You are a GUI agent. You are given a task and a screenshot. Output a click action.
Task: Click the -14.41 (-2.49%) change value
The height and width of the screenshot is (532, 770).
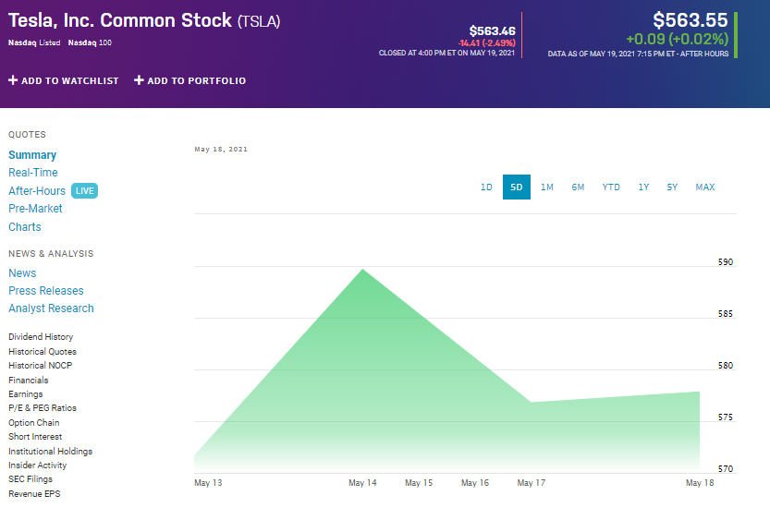[x=486, y=43]
